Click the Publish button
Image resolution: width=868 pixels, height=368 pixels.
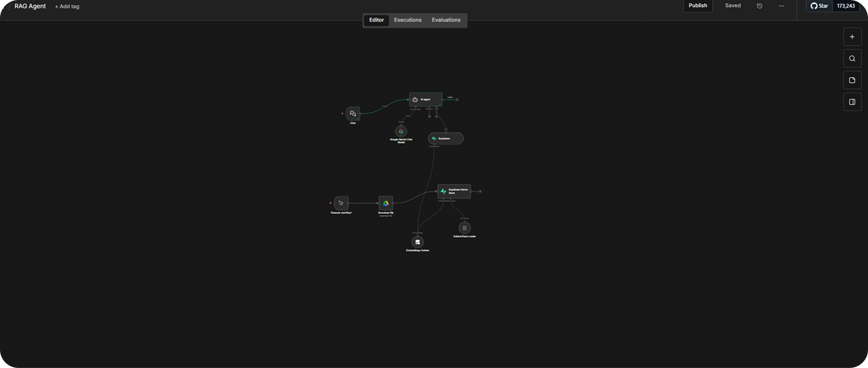698,6
